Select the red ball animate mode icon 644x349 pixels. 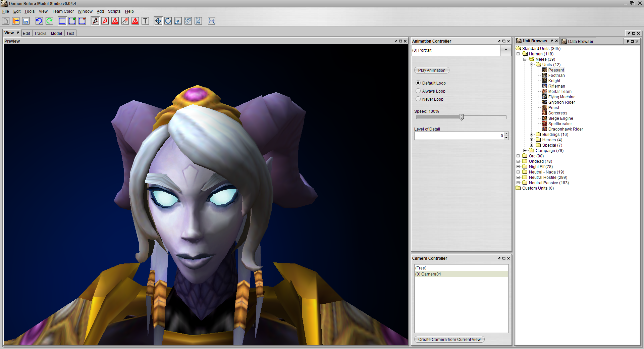click(x=125, y=21)
